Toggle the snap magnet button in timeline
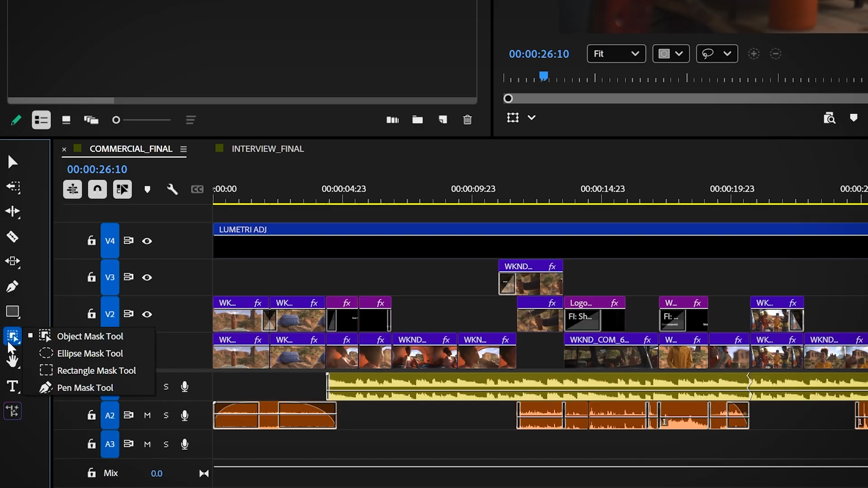868x488 pixels. point(97,189)
